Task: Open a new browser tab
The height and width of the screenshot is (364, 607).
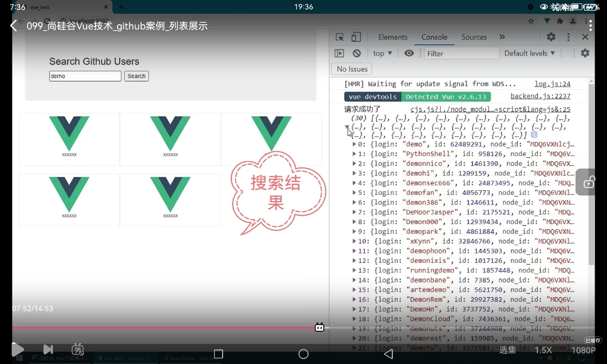Action: 121,7
